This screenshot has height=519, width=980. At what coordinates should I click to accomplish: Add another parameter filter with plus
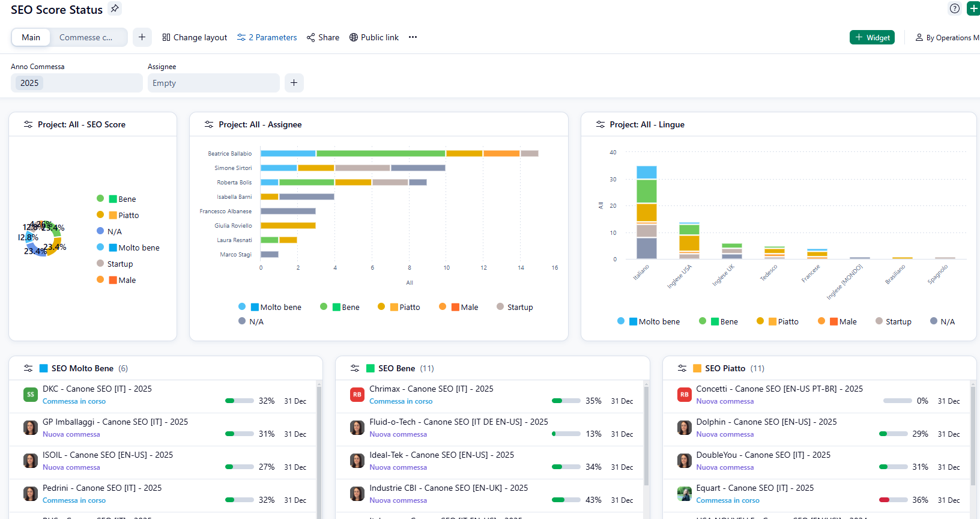coord(294,83)
